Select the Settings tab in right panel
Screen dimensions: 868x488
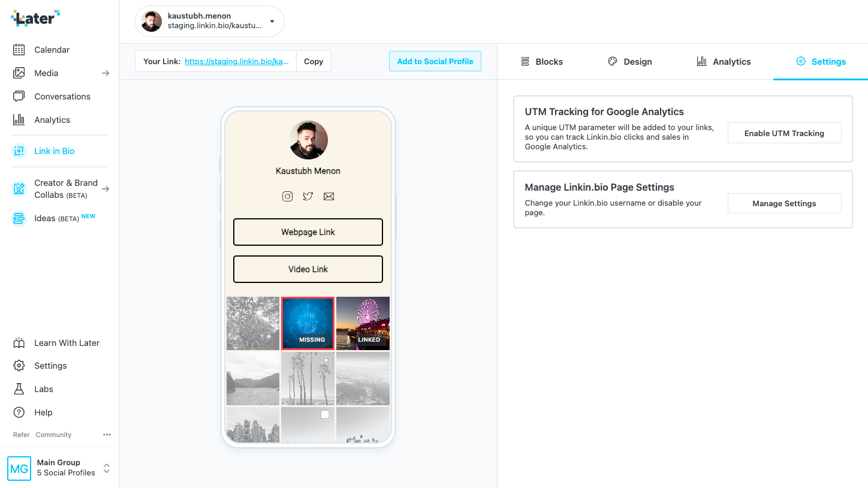click(x=821, y=61)
